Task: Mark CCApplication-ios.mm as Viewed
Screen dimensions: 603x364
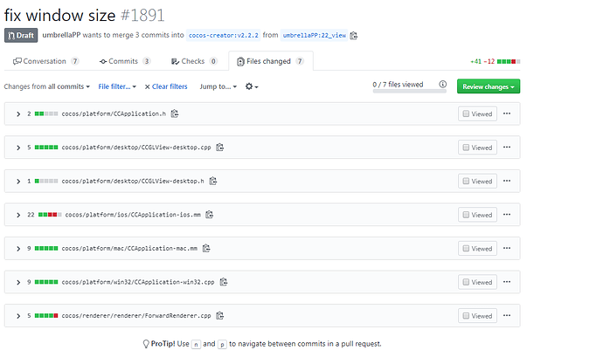Action: click(477, 215)
